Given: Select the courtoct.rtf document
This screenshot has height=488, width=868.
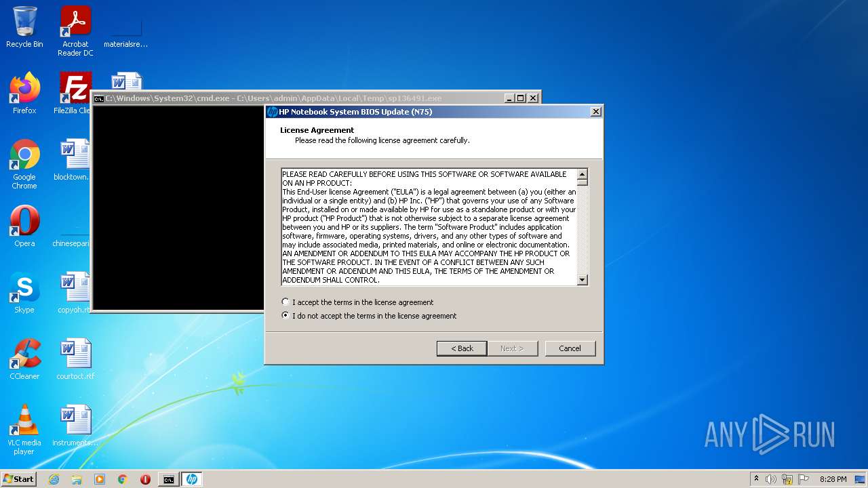Looking at the screenshot, I should click(x=75, y=359).
